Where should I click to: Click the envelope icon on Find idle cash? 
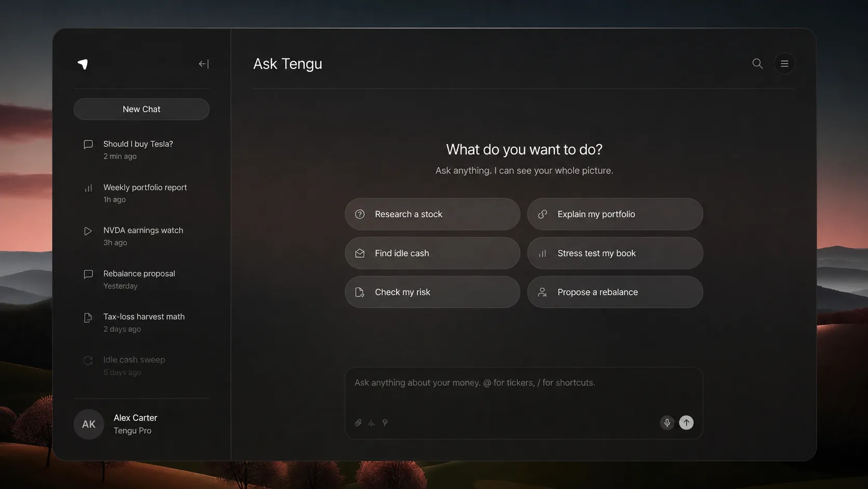[x=360, y=253]
